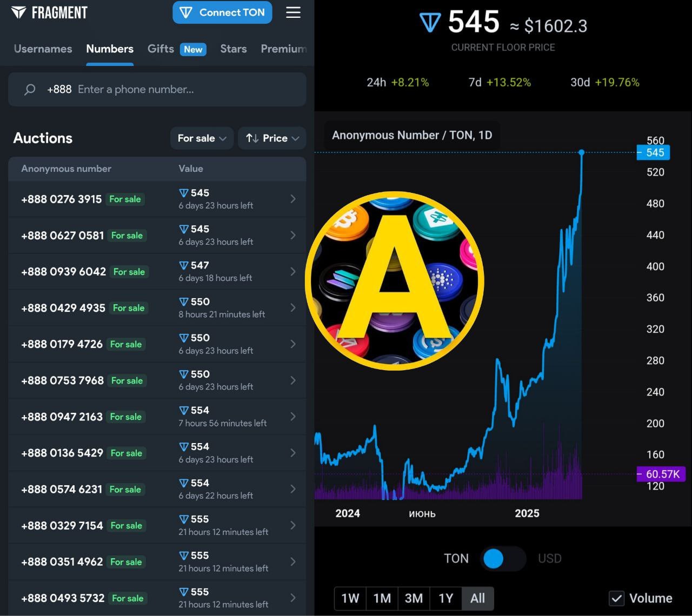Viewport: 692px width, 616px height.
Task: Toggle the Volume checkbox
Action: point(616,598)
